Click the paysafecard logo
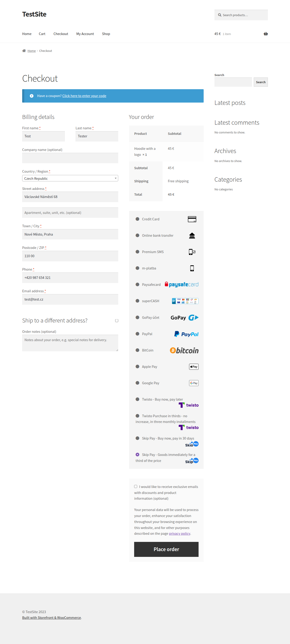 (x=181, y=284)
